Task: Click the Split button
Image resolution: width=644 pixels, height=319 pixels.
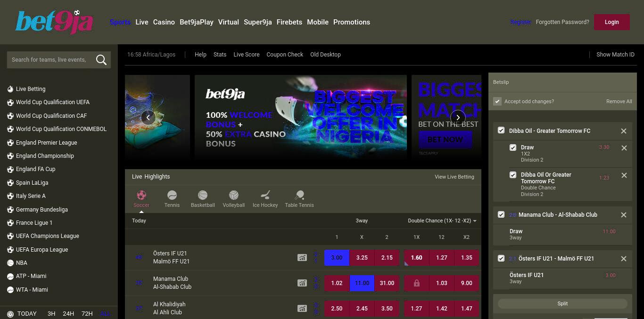Action: (x=562, y=304)
